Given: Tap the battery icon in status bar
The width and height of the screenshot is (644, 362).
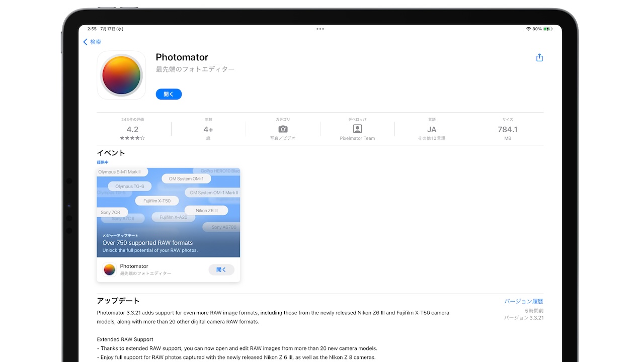Looking at the screenshot, I should tap(548, 29).
